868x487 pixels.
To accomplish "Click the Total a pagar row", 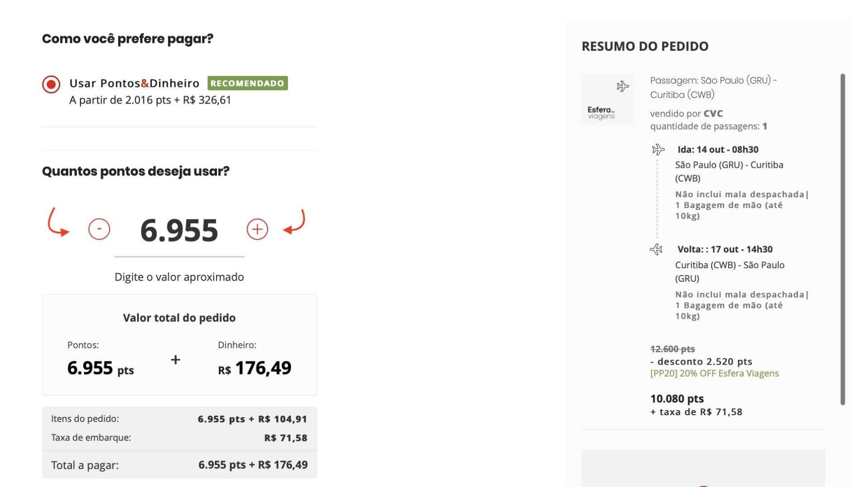I will click(179, 465).
